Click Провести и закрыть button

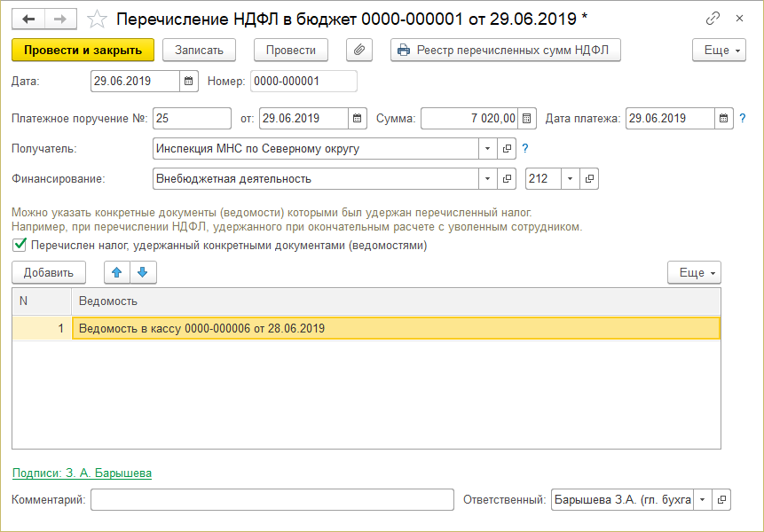coord(83,51)
